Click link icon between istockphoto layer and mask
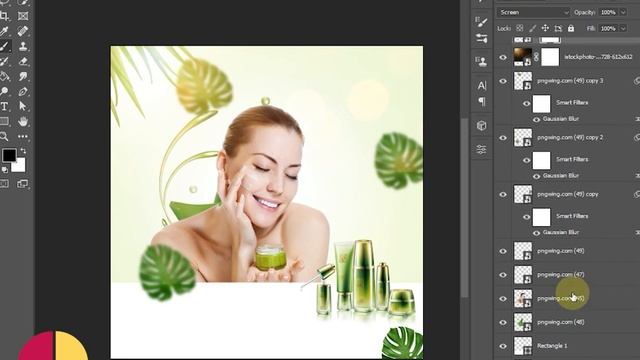The image size is (640, 360). pyautogui.click(x=536, y=57)
